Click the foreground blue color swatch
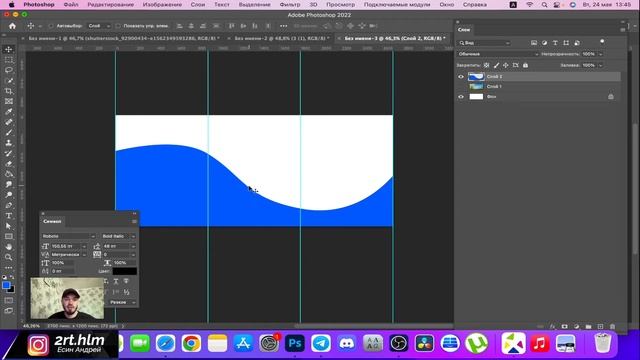This screenshot has width=640, height=360. point(6,285)
